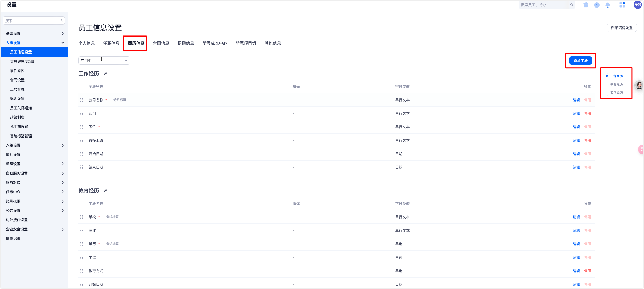Click the gift icon in top bar
This screenshot has width=644, height=289.
pos(586,5)
